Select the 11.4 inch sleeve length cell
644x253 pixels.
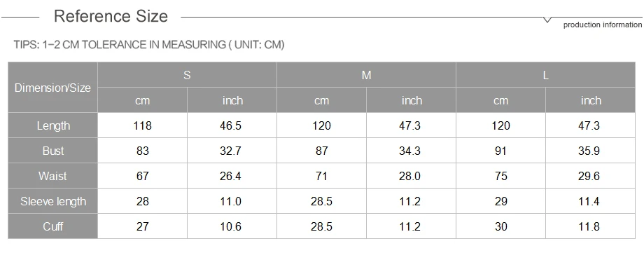click(590, 202)
